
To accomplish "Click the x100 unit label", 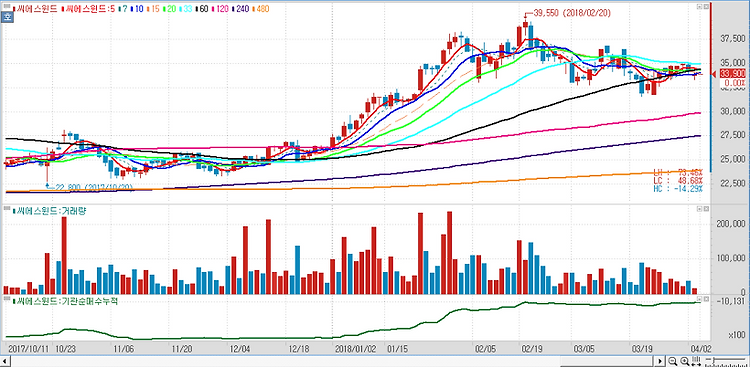I will click(736, 335).
